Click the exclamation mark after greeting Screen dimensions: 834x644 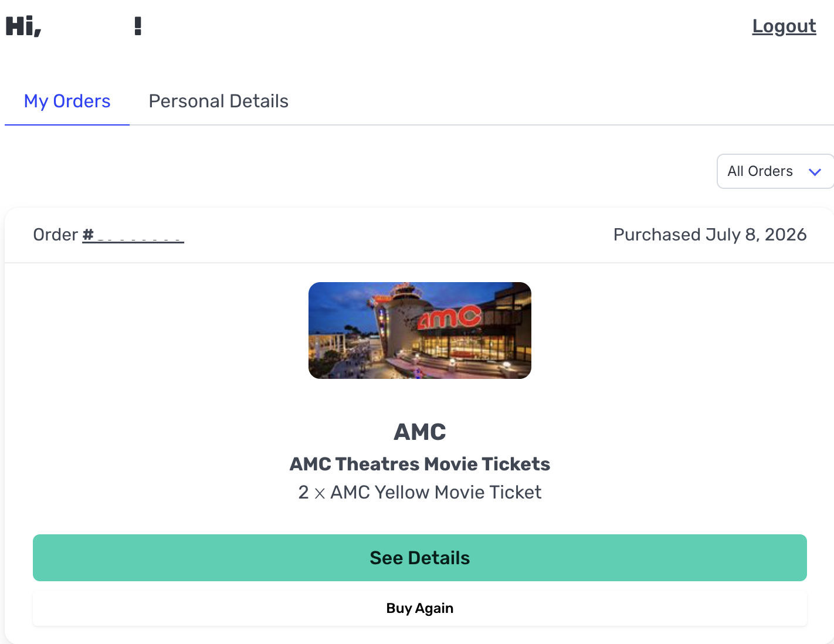pos(138,26)
